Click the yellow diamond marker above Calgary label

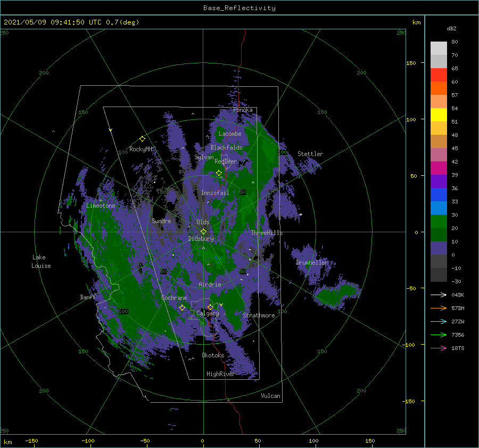[210, 307]
